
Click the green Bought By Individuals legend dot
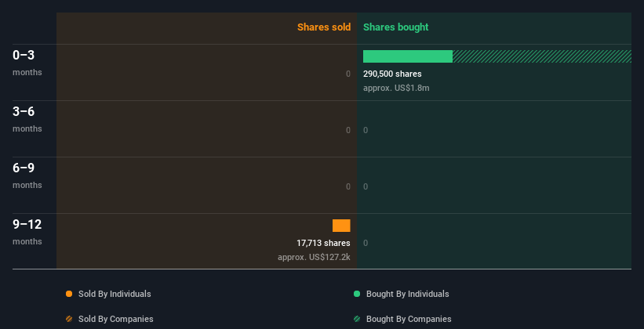[x=357, y=294]
